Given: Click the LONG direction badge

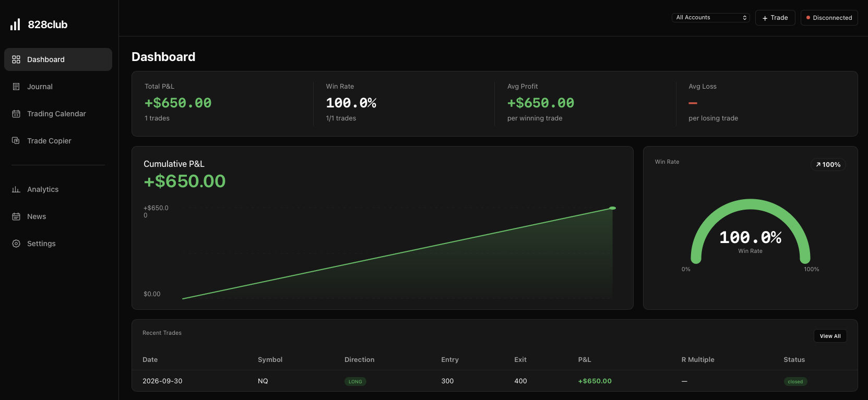Looking at the screenshot, I should click(x=355, y=382).
